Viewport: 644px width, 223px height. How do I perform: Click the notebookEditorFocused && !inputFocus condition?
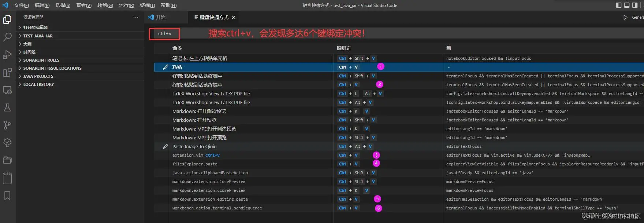[x=488, y=58]
